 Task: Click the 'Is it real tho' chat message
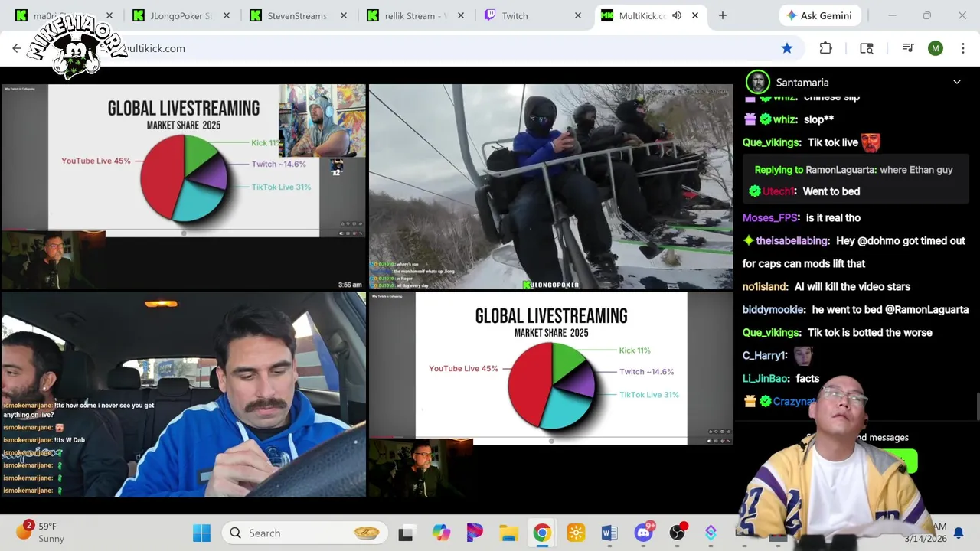[833, 218]
